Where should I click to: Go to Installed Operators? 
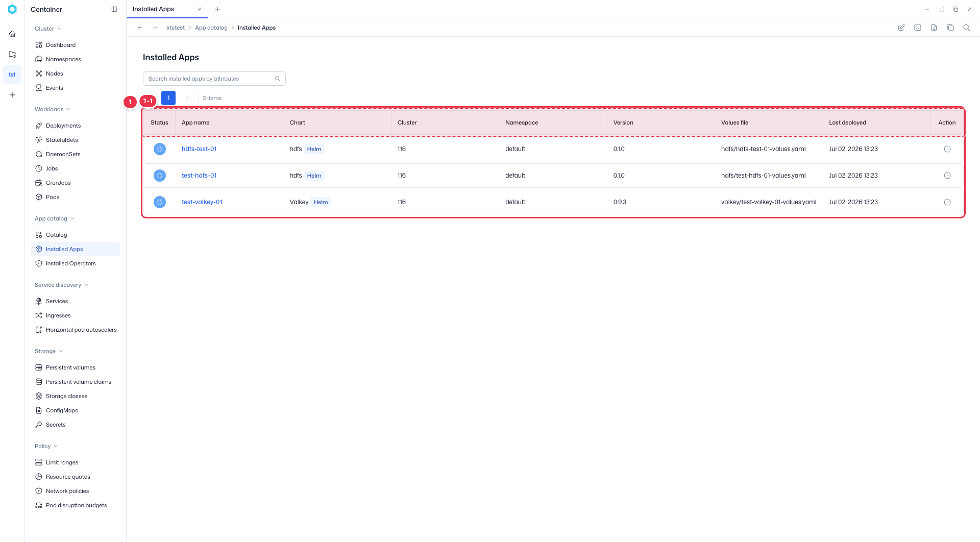coord(76,263)
